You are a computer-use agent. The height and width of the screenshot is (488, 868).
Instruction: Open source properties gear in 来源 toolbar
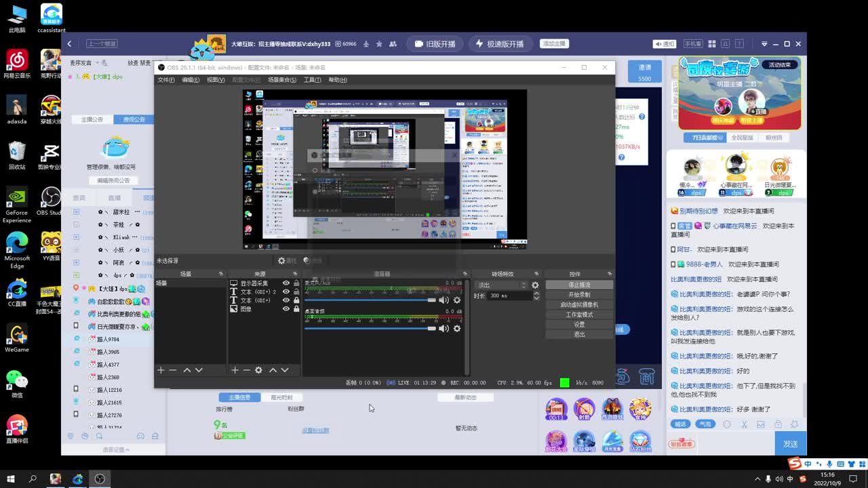(x=258, y=370)
